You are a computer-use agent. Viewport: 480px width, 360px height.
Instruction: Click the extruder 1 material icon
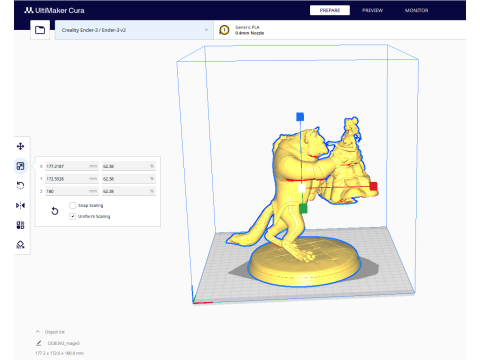[x=224, y=30]
